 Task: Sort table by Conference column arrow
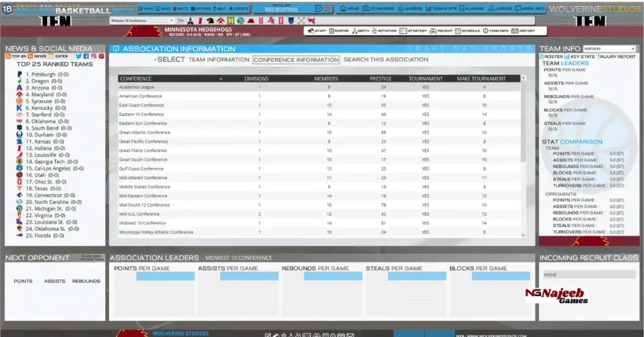coord(221,79)
